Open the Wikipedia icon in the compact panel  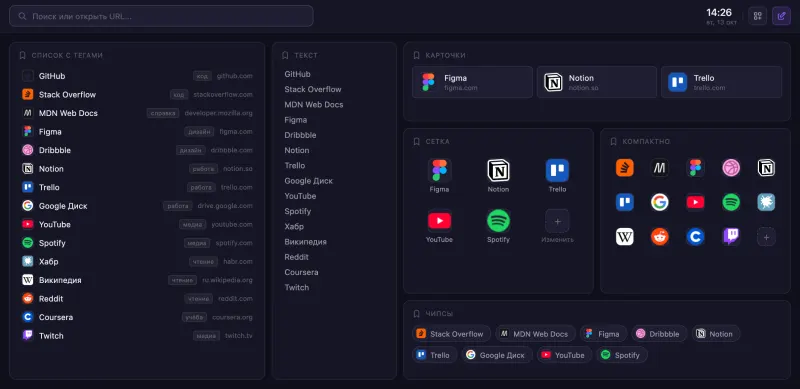tap(624, 236)
